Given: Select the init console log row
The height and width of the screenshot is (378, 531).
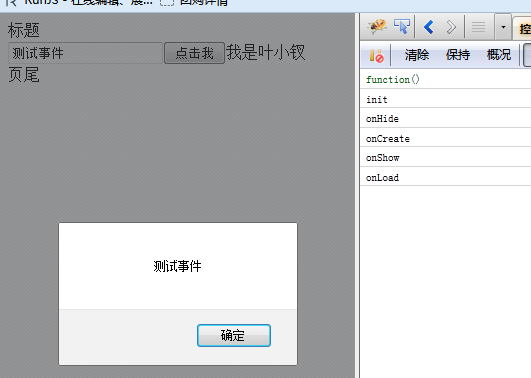Looking at the screenshot, I should pos(445,99).
